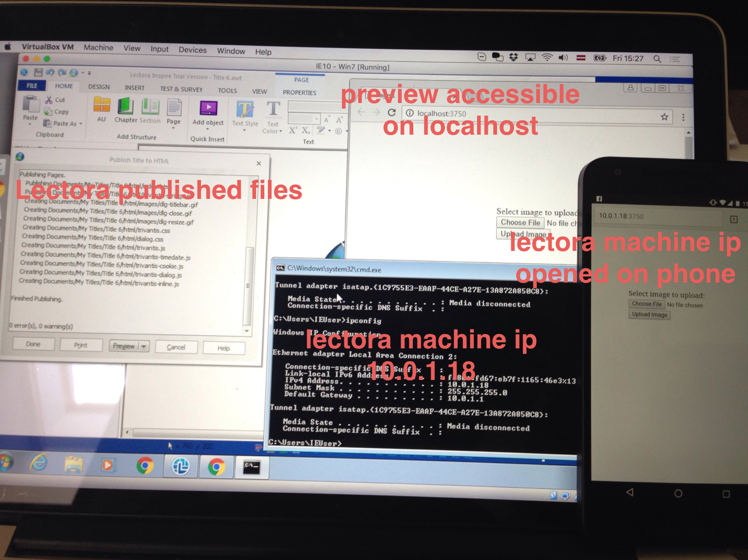Click Preview in Publish dialog

pyautogui.click(x=124, y=346)
